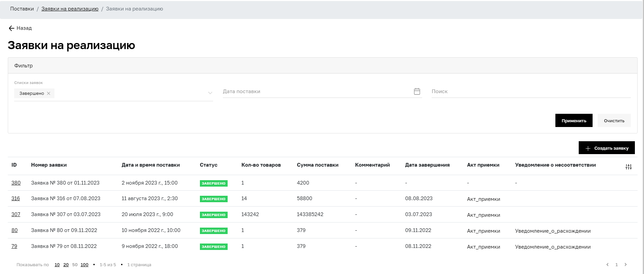The height and width of the screenshot is (274, 644).
Task: Open request ID 316
Action: click(16, 198)
